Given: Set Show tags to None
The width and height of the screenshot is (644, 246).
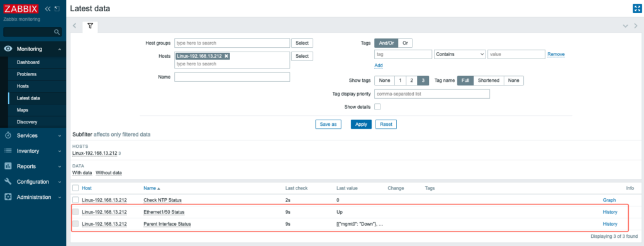Looking at the screenshot, I should (384, 81).
